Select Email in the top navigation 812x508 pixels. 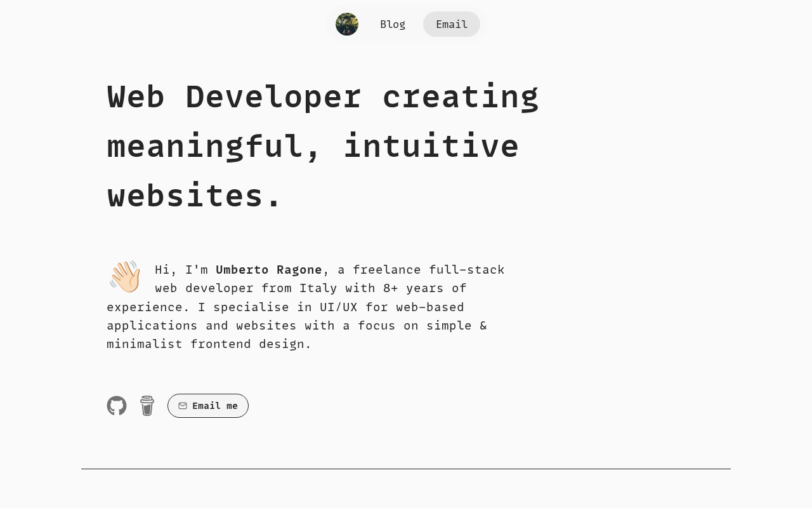click(x=452, y=24)
